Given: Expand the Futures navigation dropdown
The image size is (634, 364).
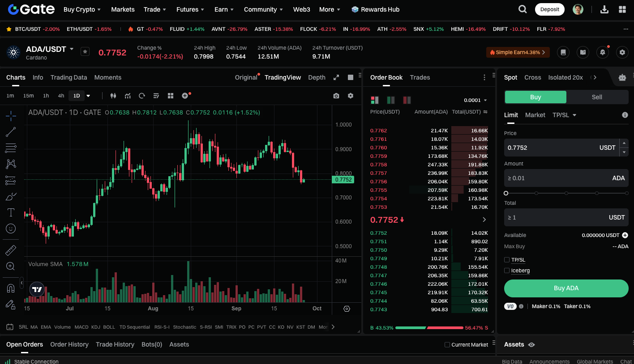Looking at the screenshot, I should pyautogui.click(x=190, y=9).
